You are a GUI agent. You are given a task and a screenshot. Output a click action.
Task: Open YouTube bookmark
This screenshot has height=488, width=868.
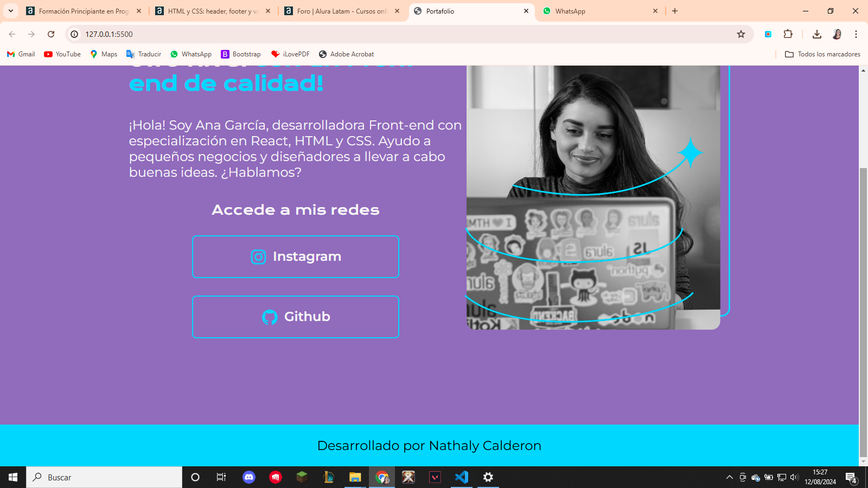tap(62, 54)
